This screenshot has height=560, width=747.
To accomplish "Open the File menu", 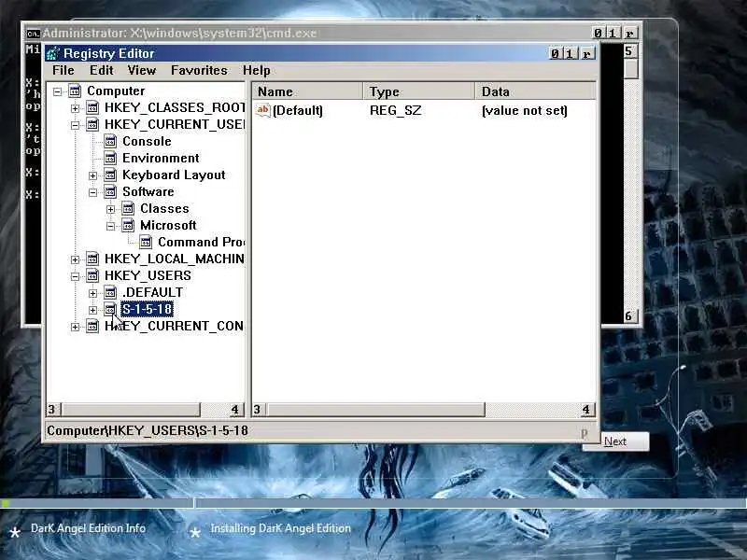I will [63, 71].
